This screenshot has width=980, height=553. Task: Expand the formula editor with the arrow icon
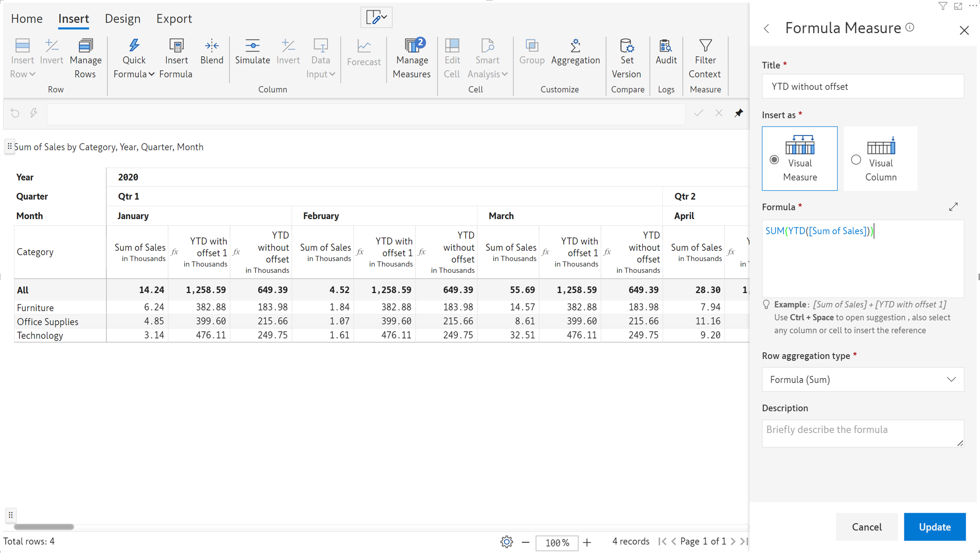(953, 207)
